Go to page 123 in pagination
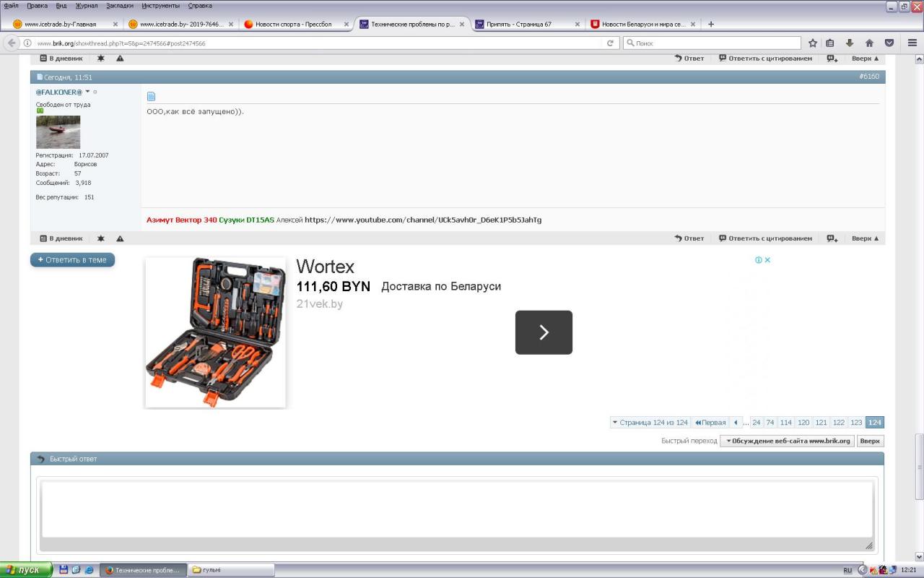Screen dimensions: 924x578 [x=856, y=423]
